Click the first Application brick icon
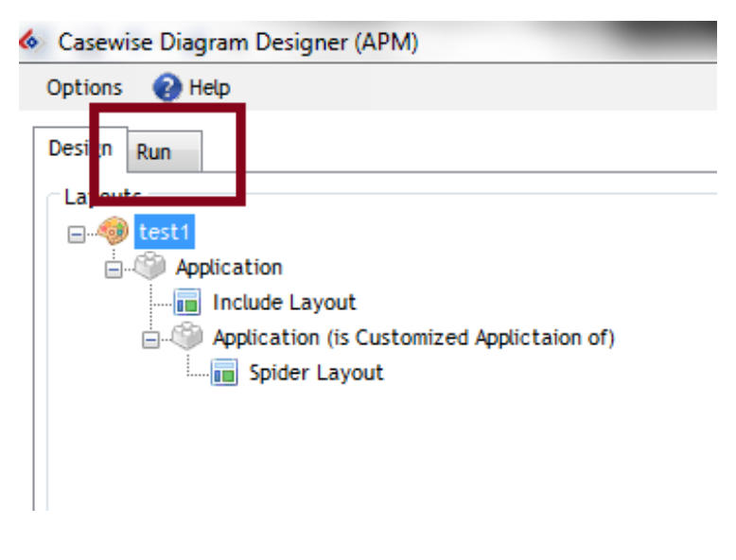This screenshot has width=736, height=560. tap(150, 268)
